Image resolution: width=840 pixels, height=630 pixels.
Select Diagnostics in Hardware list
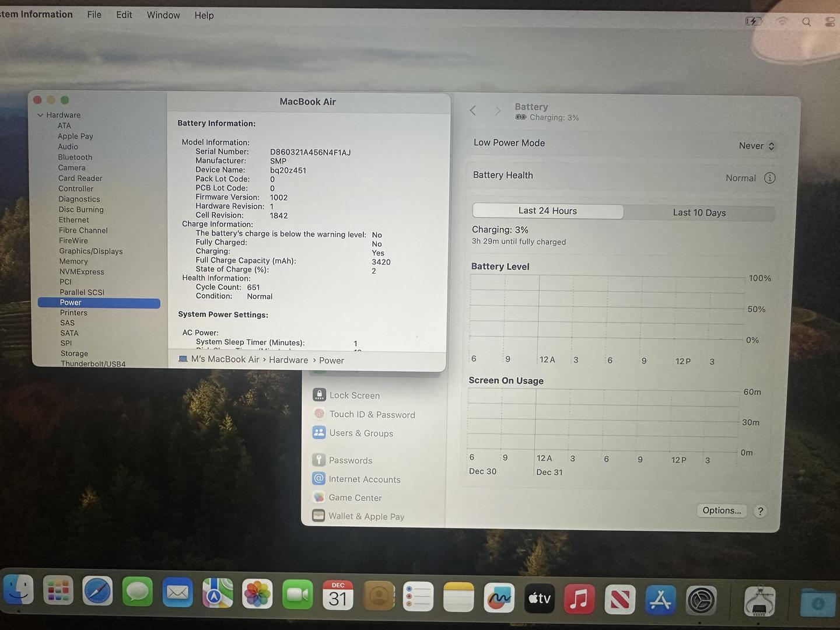click(79, 199)
